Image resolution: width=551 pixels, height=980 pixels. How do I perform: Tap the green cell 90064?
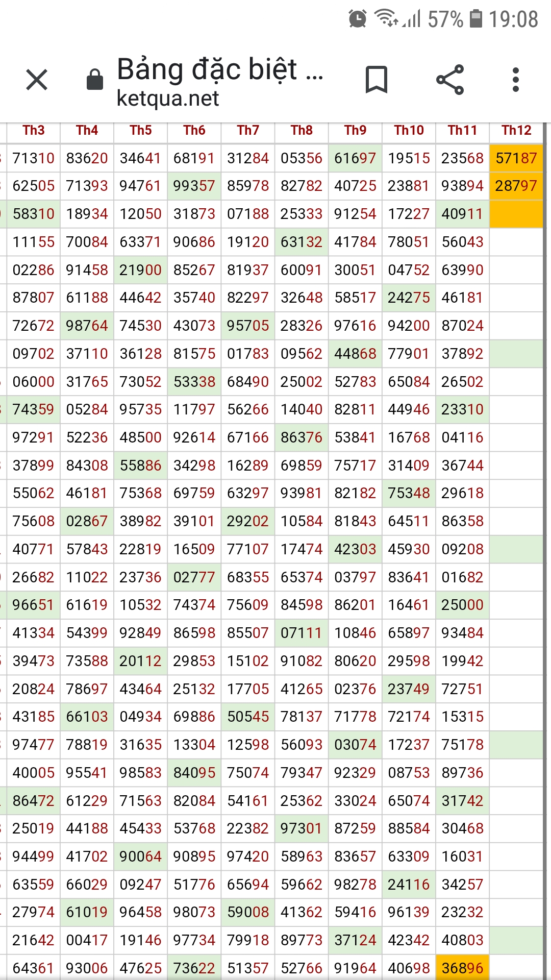141,856
